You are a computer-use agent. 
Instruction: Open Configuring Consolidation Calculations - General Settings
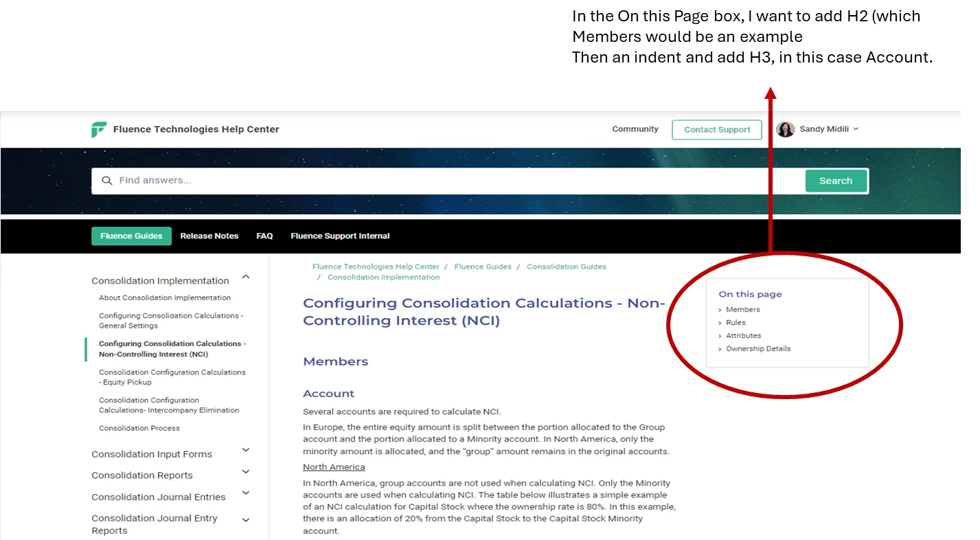point(171,321)
